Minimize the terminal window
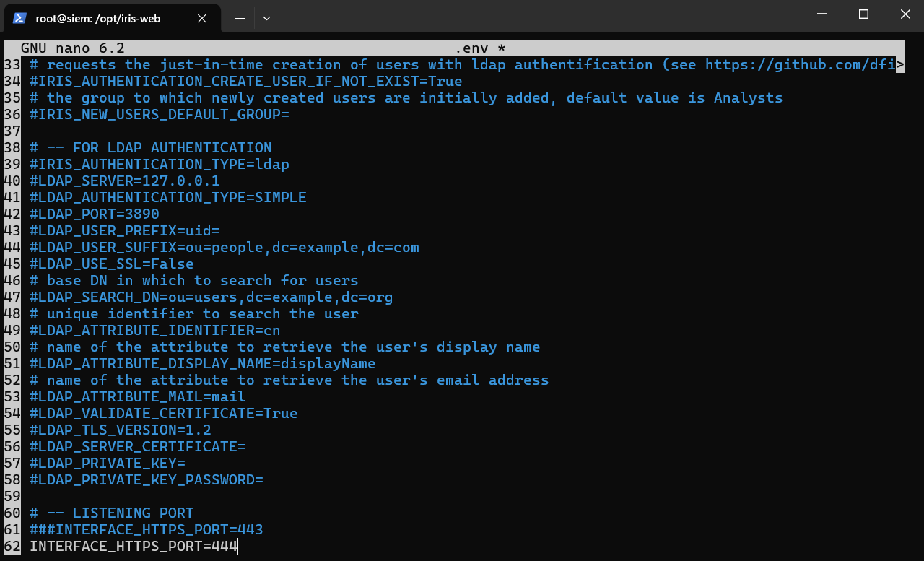This screenshot has width=924, height=561. 821,14
